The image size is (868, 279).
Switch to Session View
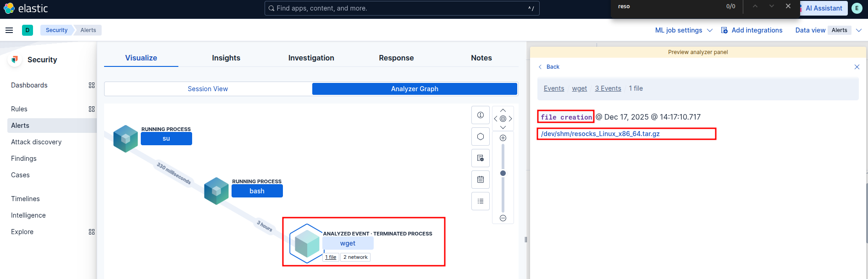[208, 89]
